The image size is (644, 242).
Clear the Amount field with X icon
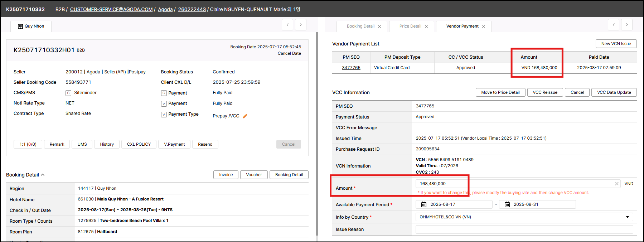coord(617,184)
